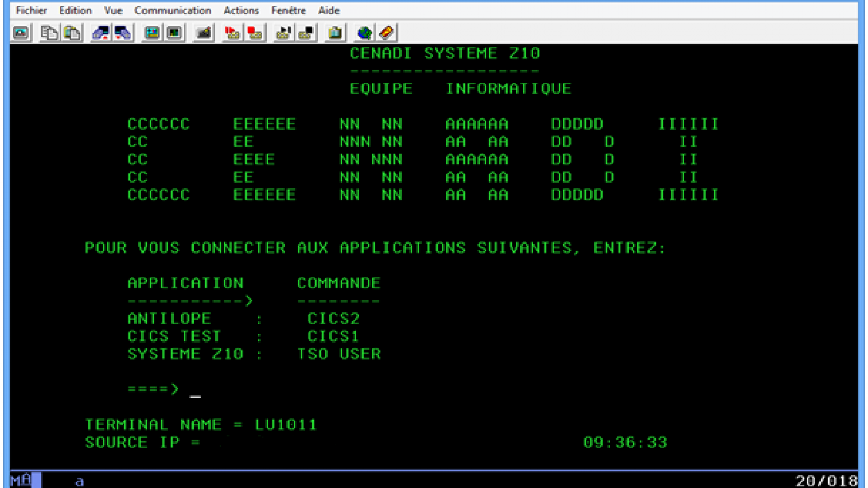This screenshot has width=868, height=488.
Task: Click the CENADI SYSTEME Z10 title
Action: [x=445, y=53]
